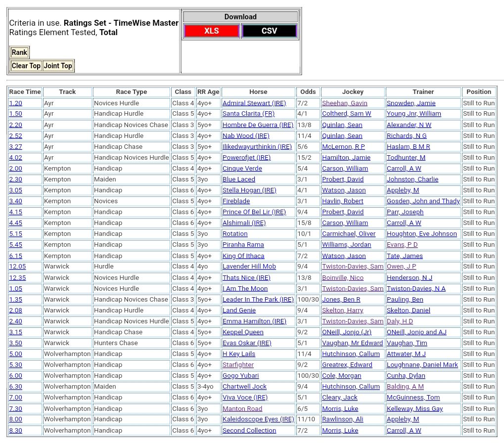This screenshot has height=446, width=504.
Task: Open the 1.20 Ayr race time link
Action: (x=15, y=103)
